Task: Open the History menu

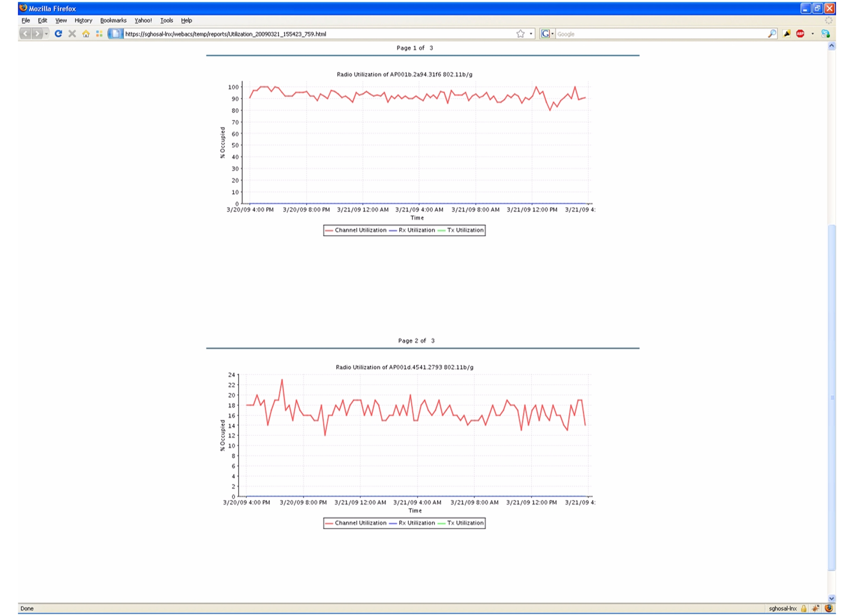Action: pyautogui.click(x=83, y=20)
